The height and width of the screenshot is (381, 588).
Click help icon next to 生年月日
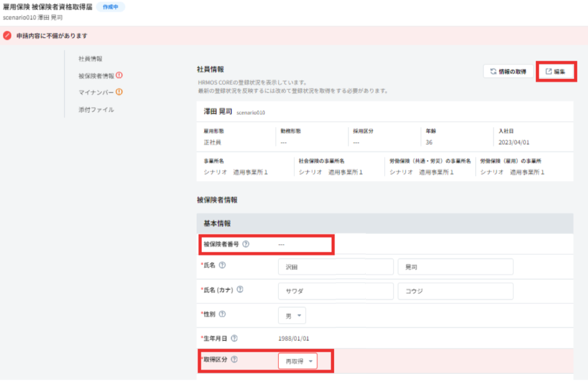pos(234,338)
